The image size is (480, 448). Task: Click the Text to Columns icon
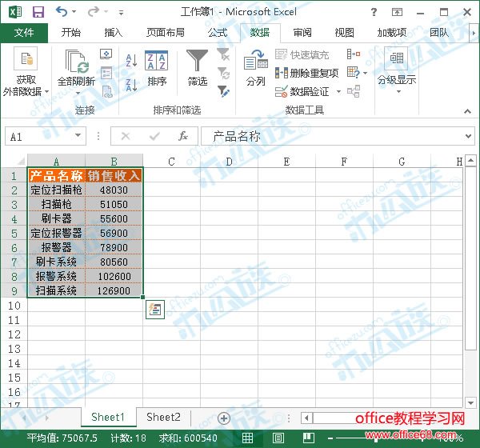point(256,60)
